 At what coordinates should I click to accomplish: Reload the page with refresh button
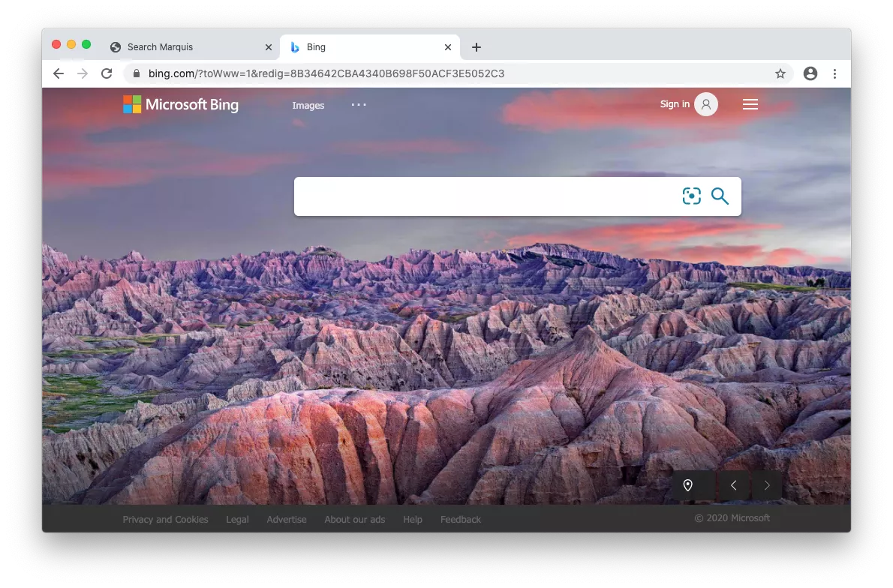click(x=107, y=73)
